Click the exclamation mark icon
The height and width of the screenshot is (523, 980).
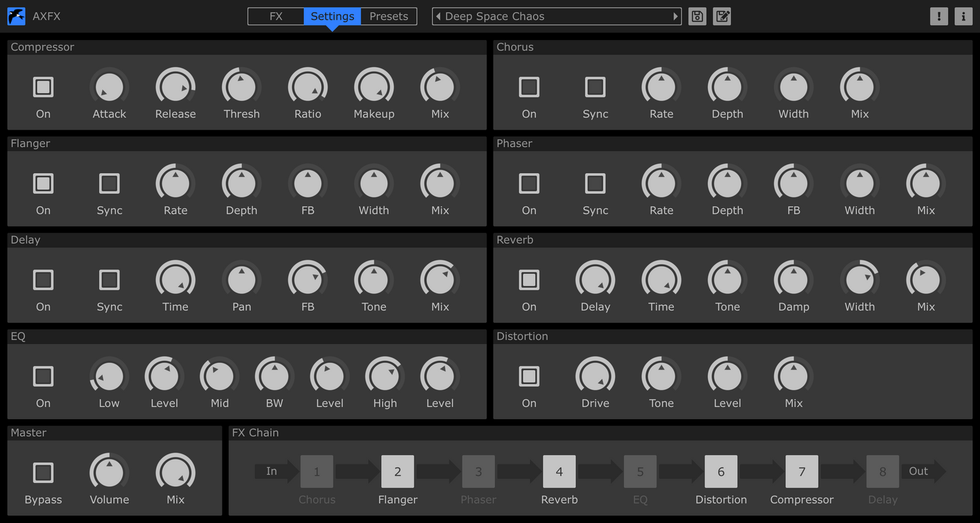tap(939, 16)
